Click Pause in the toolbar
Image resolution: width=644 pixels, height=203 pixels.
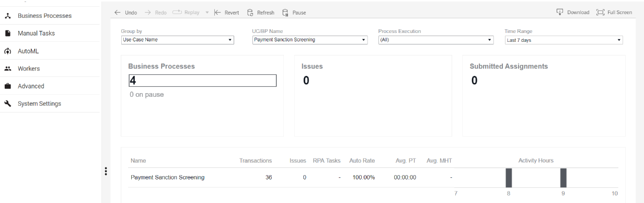coord(294,13)
